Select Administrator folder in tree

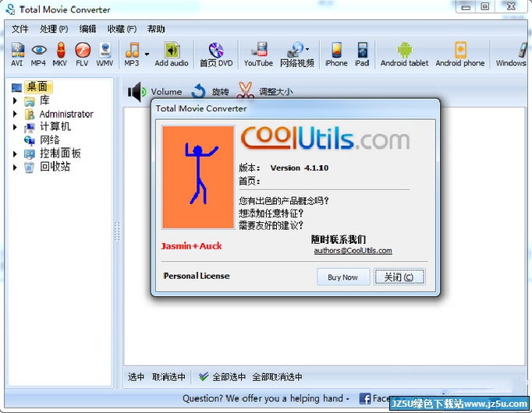click(59, 115)
